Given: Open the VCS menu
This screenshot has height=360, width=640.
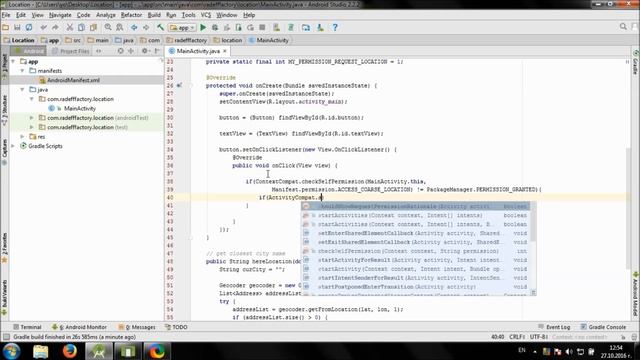Looking at the screenshot, I should (x=206, y=15).
